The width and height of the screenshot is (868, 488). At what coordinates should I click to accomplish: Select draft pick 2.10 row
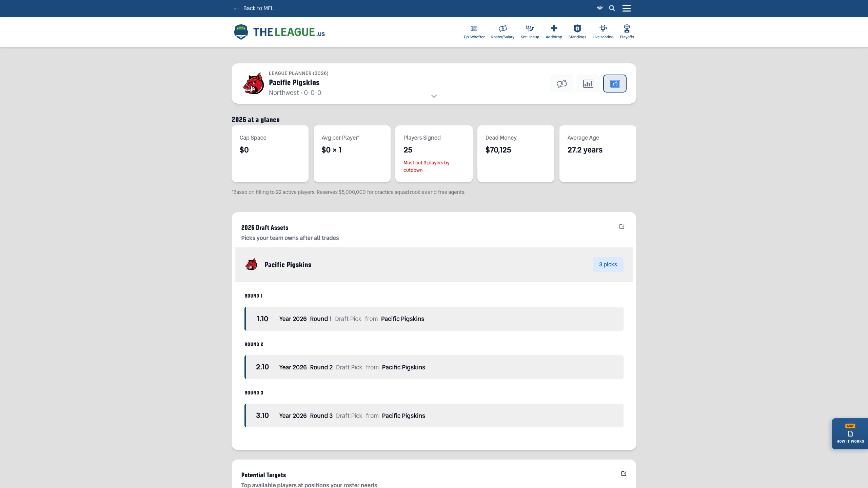click(x=434, y=367)
